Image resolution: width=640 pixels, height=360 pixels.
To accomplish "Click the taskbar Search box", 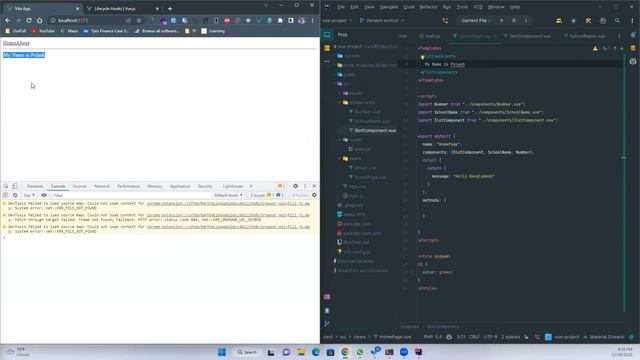I will (x=247, y=352).
